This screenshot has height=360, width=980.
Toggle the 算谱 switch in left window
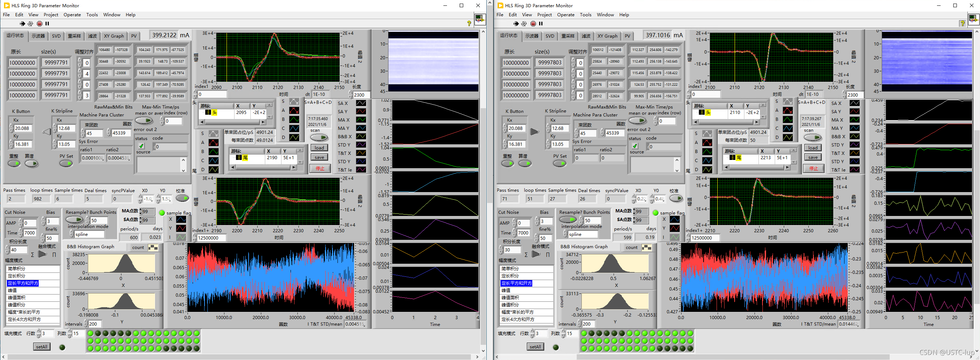31,164
